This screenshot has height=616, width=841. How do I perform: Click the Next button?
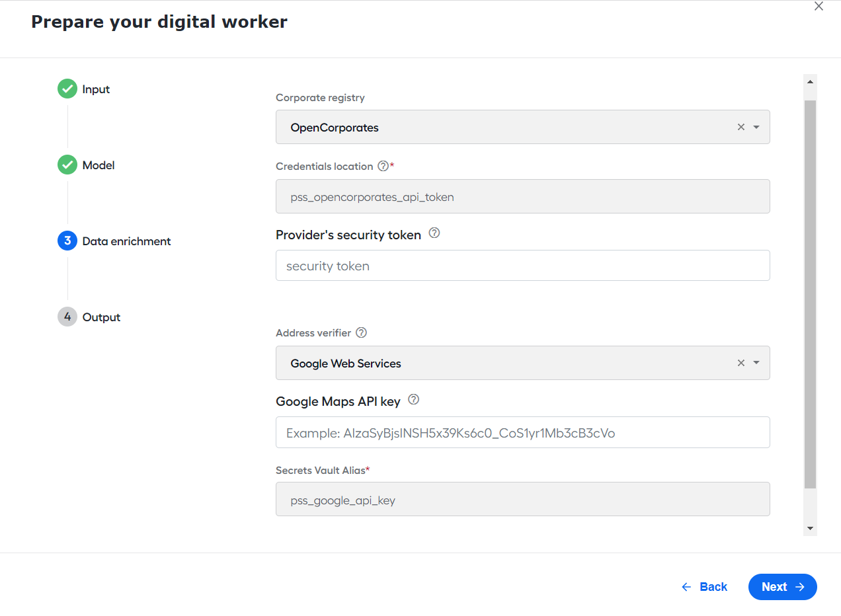pyautogui.click(x=783, y=587)
